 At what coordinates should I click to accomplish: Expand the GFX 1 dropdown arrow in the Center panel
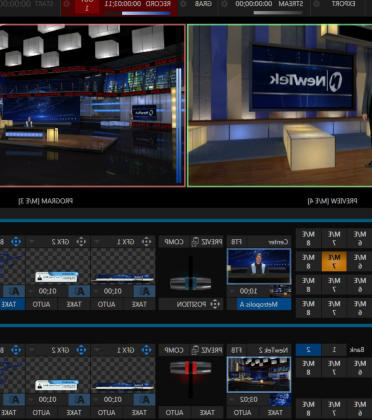[x=97, y=242]
